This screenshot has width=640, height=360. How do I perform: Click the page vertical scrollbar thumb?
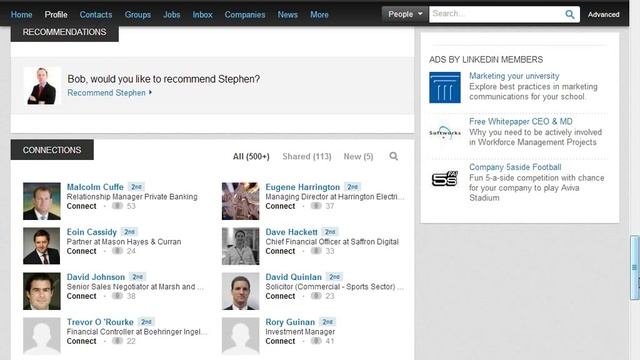click(635, 267)
